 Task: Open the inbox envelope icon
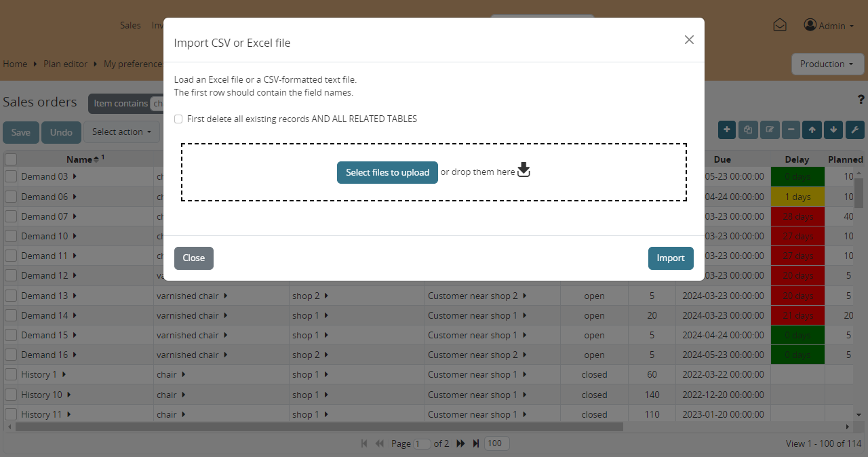pos(779,24)
